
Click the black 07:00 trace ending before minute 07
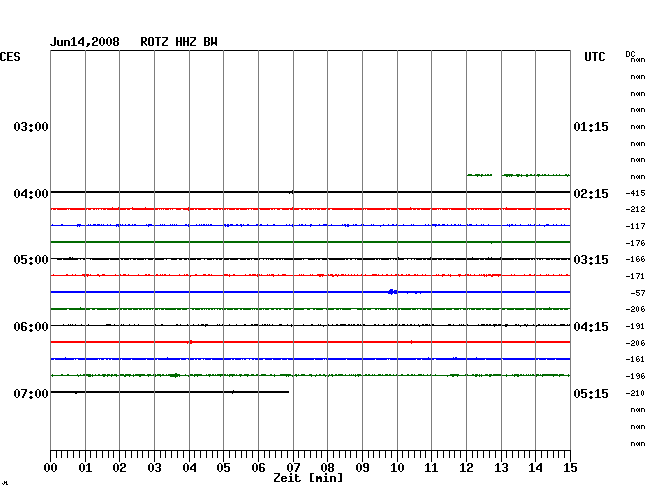170,392
